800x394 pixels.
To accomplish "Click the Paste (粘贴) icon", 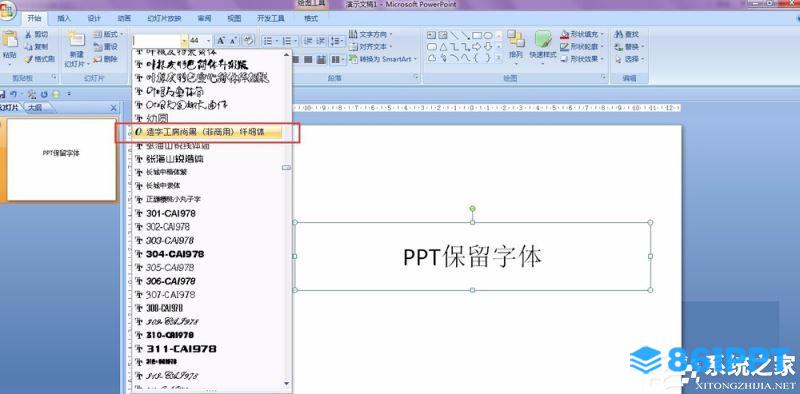I will [x=10, y=40].
